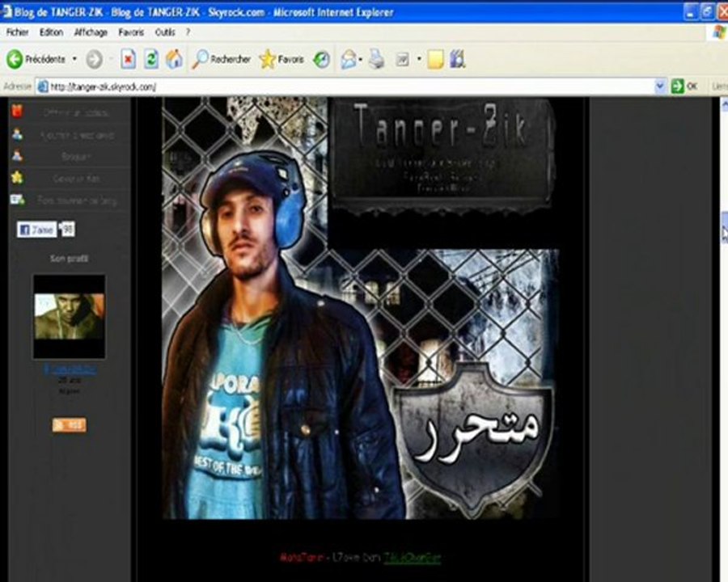Click the page icon beside the URL
This screenshot has height=582, width=728.
coord(43,86)
